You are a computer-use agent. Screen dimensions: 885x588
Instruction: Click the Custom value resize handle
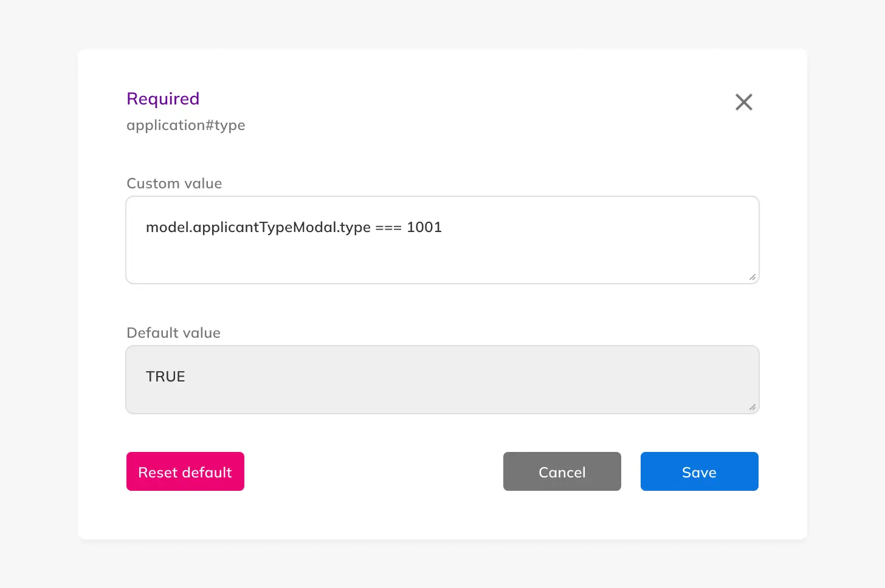(x=752, y=277)
